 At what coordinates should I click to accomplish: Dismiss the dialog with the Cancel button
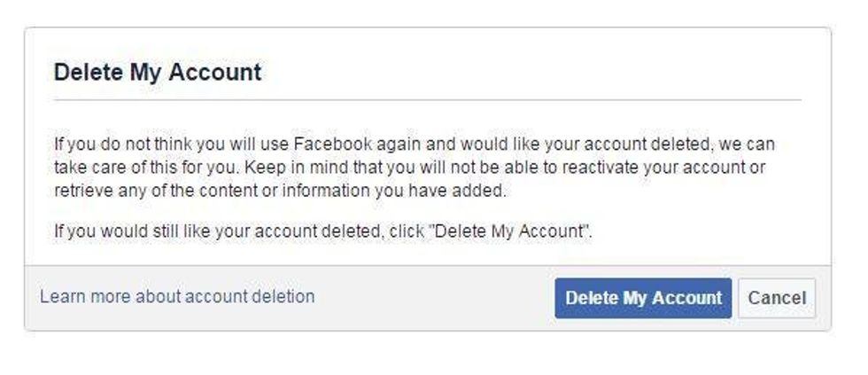pyautogui.click(x=777, y=298)
